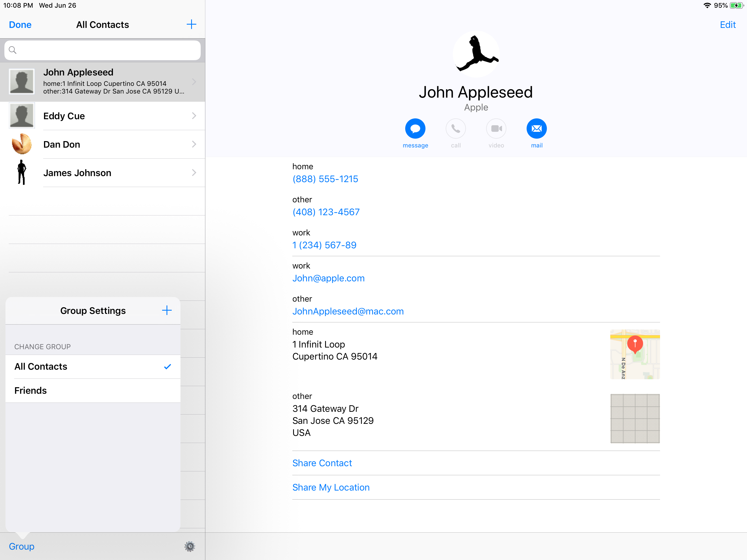Tap the add contact plus icon
Viewport: 747px width, 560px height.
click(191, 24)
